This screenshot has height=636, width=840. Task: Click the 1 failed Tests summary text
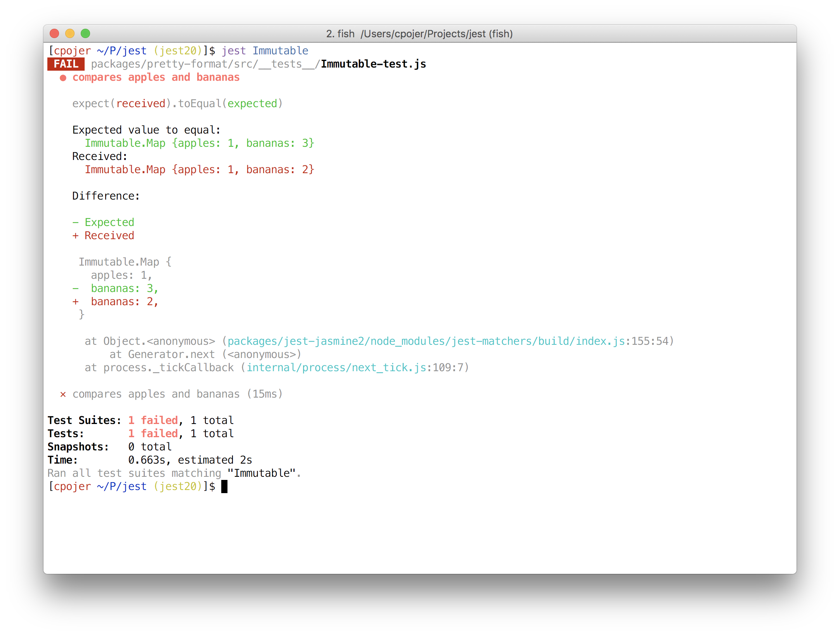point(153,433)
